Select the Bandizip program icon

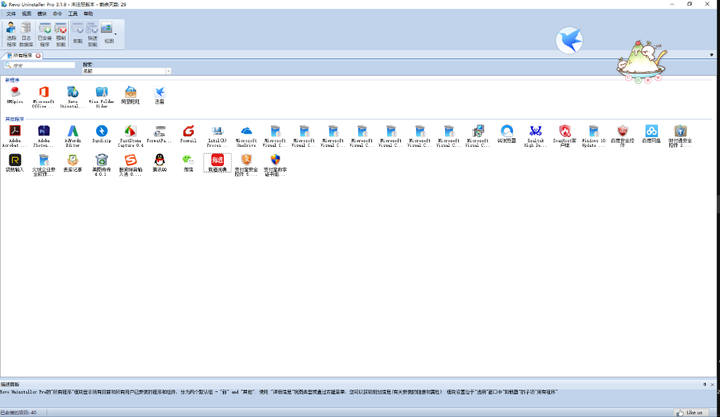[101, 134]
